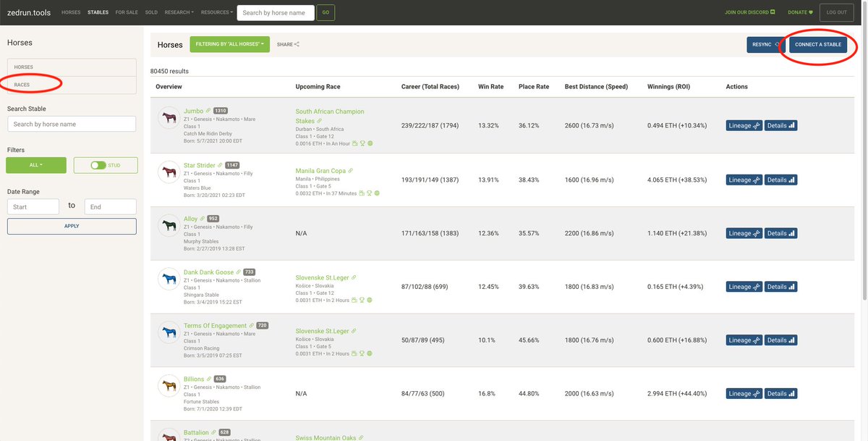This screenshot has height=441, width=868.
Task: Click the link icon beside Jumbo
Action: (208, 111)
